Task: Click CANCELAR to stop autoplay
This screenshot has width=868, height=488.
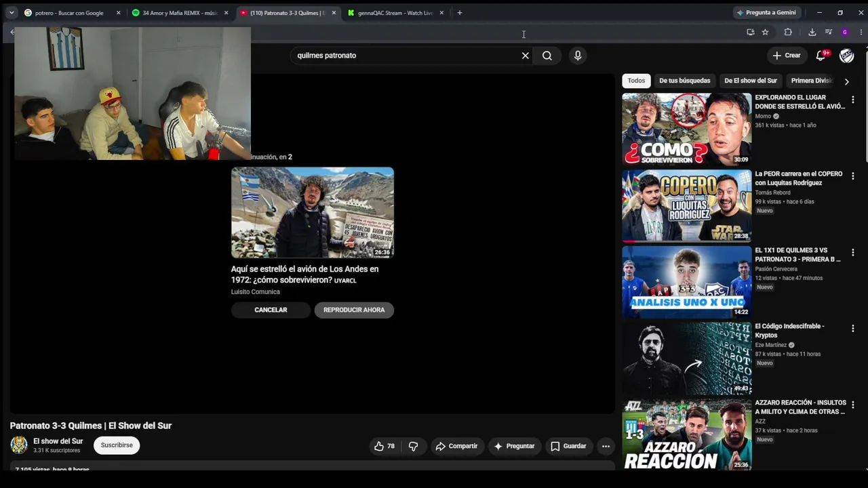Action: [x=271, y=310]
